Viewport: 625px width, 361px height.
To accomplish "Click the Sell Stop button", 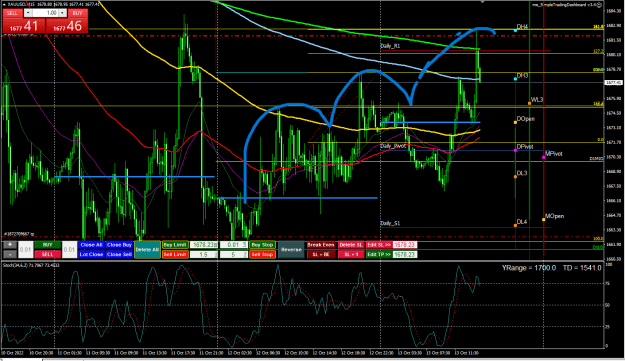I will 262,254.
